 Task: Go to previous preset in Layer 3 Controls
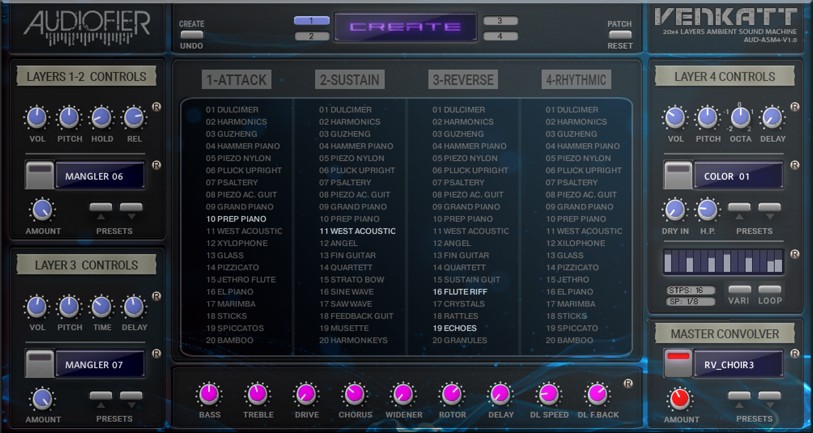[101, 396]
